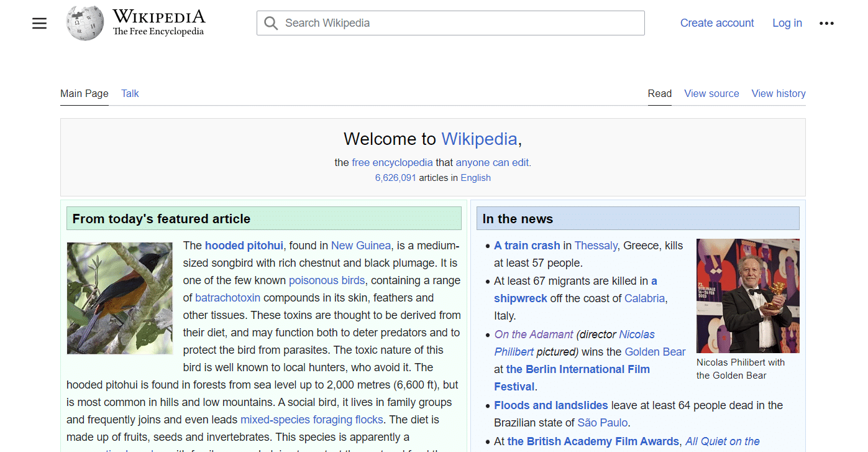This screenshot has width=868, height=452.
Task: Focus the Search Wikipedia input field
Action: [450, 23]
